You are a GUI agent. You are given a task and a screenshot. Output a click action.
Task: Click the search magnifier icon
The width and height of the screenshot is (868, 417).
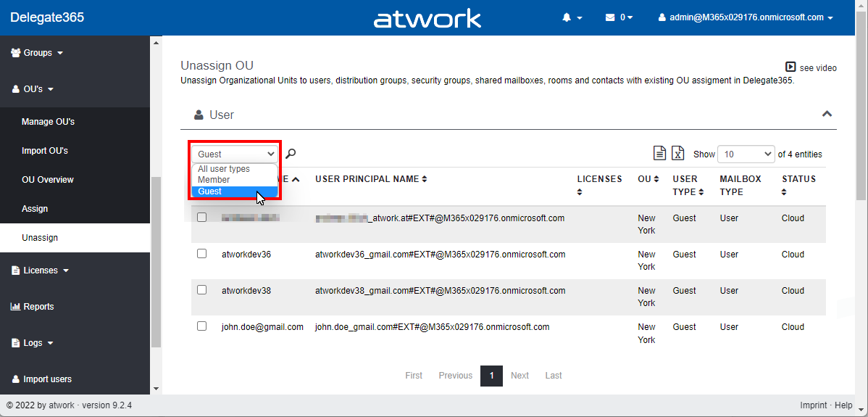point(290,154)
